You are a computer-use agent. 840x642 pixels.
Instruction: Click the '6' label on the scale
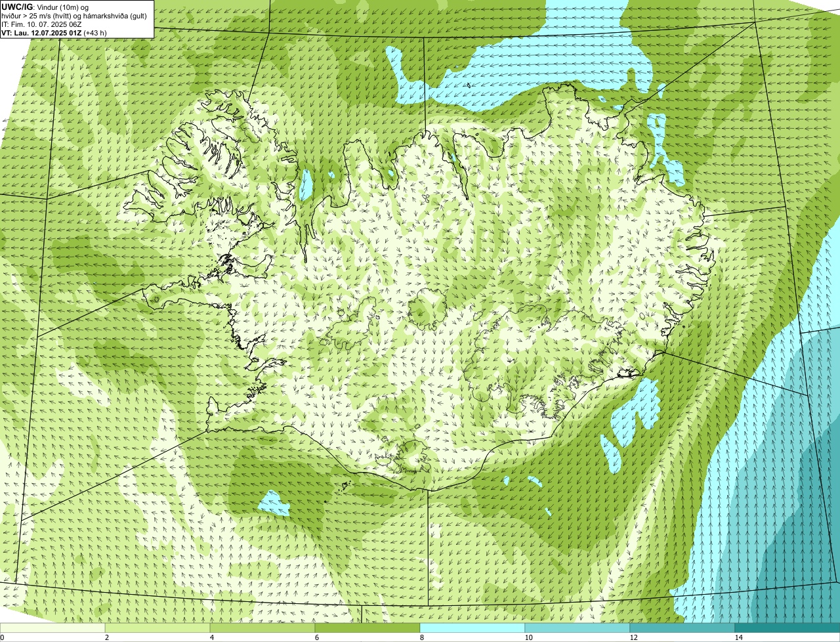pos(316,637)
